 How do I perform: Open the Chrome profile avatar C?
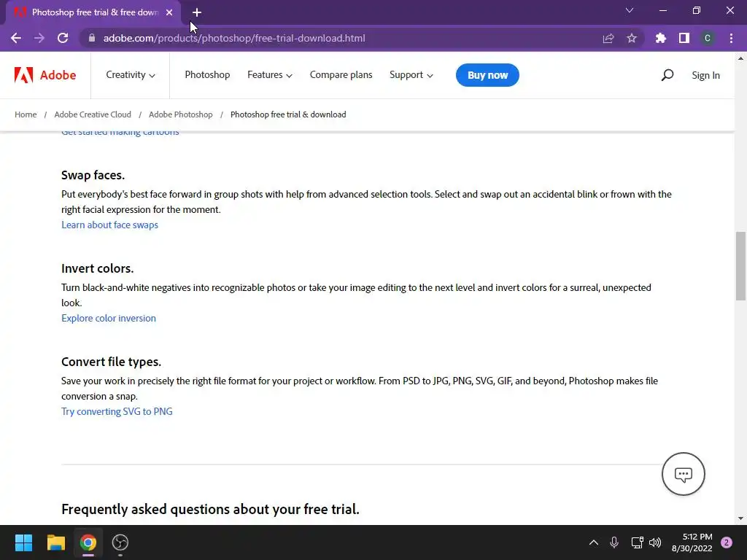pyautogui.click(x=708, y=38)
